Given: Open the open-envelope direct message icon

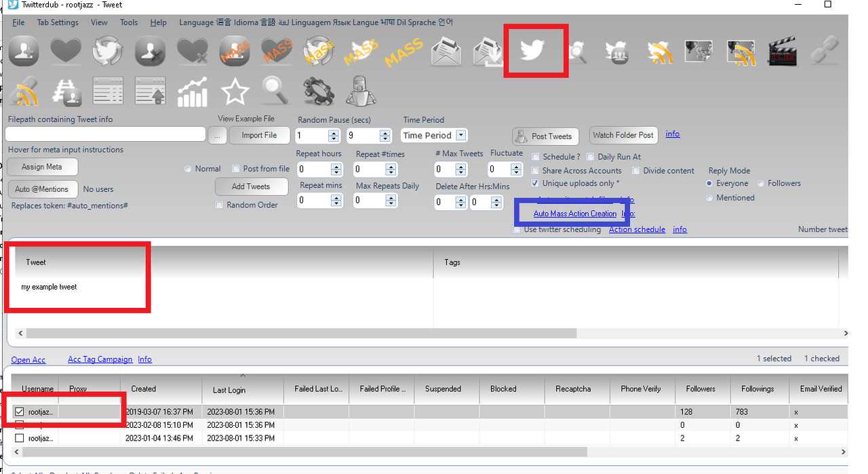Looking at the screenshot, I should point(446,51).
